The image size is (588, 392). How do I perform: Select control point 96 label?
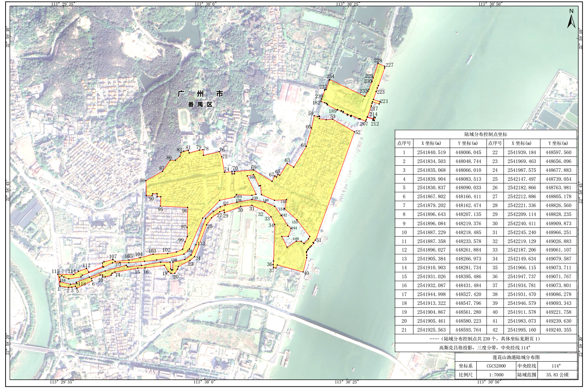tap(184, 211)
